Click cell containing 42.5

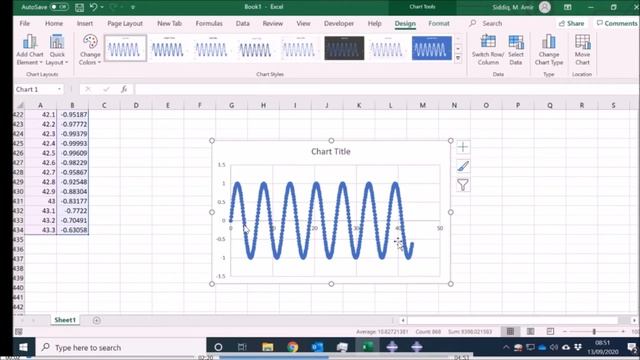click(41, 153)
